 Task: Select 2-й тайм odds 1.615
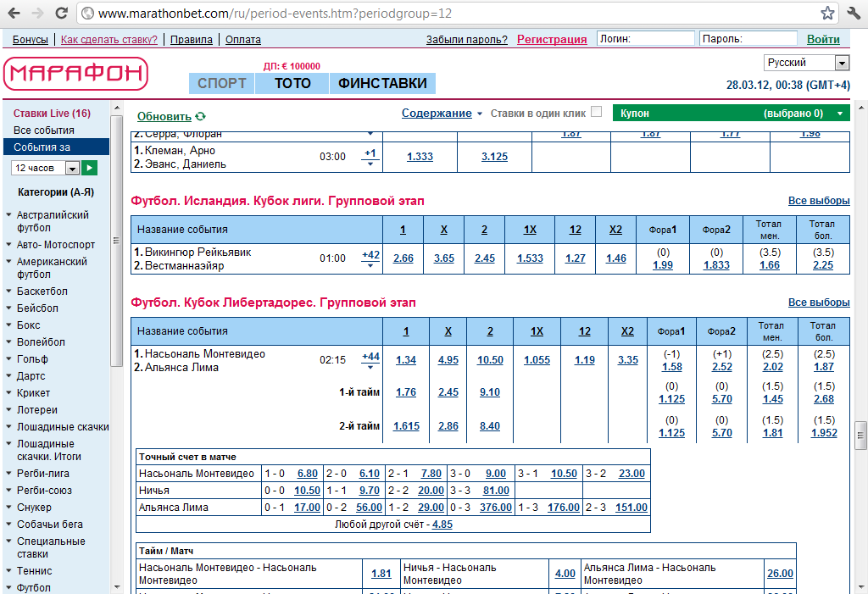pyautogui.click(x=406, y=426)
